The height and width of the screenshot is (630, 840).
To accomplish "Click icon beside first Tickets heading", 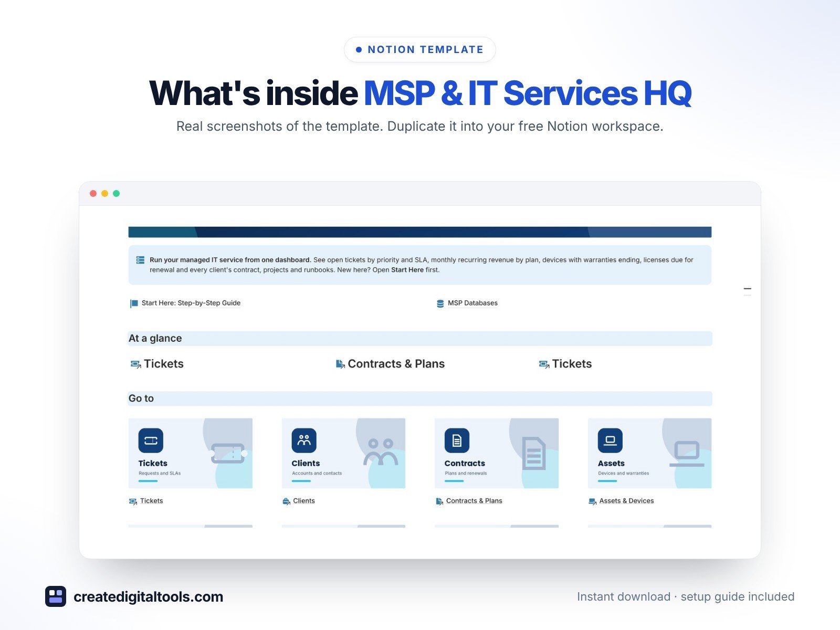I will coord(135,364).
